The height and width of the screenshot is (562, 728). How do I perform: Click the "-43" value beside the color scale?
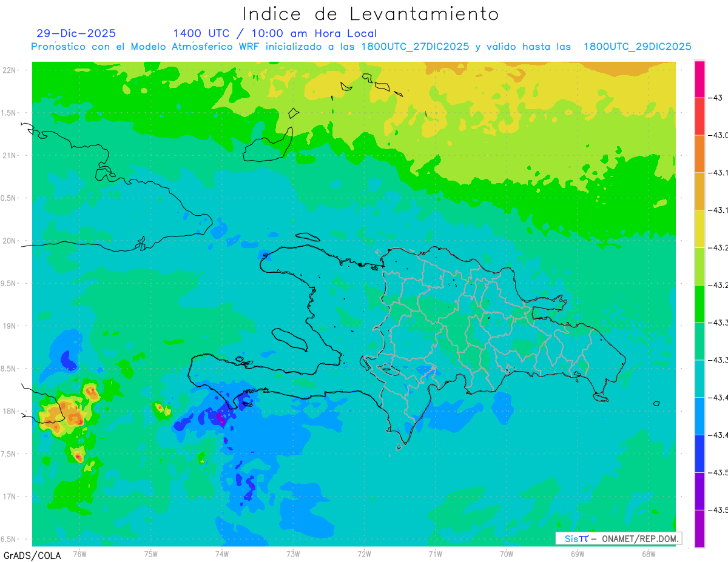pyautogui.click(x=715, y=98)
